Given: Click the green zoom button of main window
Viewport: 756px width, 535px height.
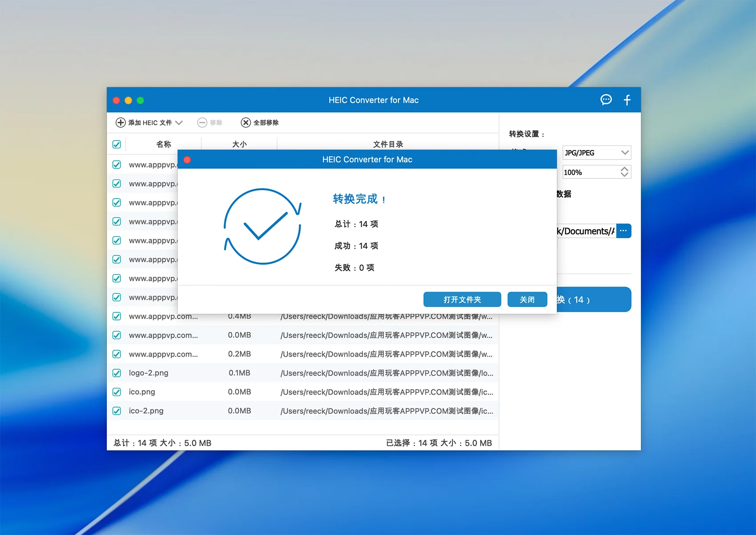Looking at the screenshot, I should tap(141, 100).
